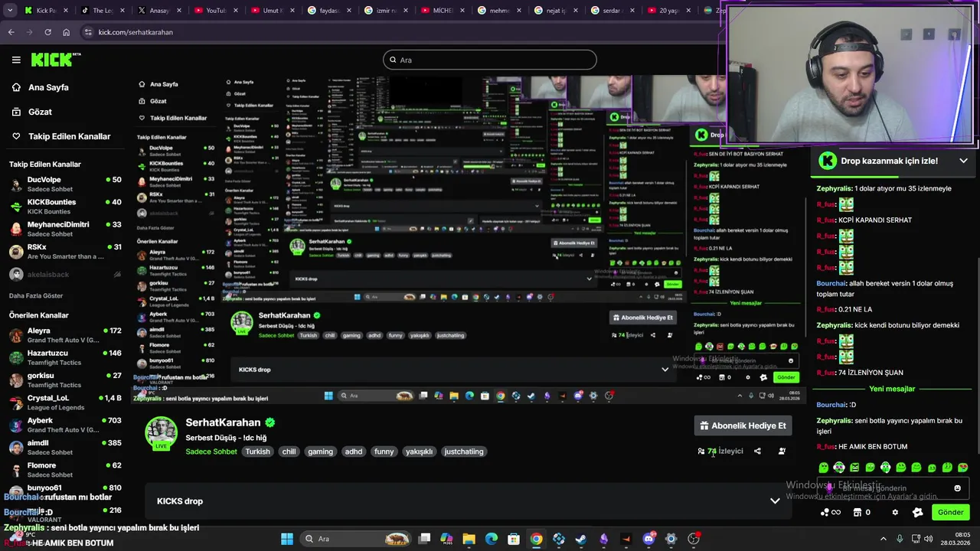980x551 pixels.
Task: Collapse Drop kazanmak için izle banner
Action: pyautogui.click(x=963, y=161)
